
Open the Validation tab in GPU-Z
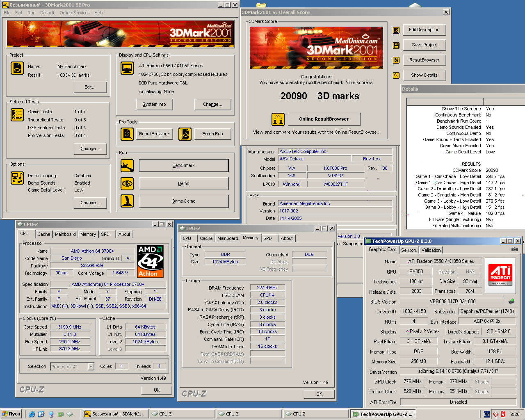pyautogui.click(x=431, y=250)
